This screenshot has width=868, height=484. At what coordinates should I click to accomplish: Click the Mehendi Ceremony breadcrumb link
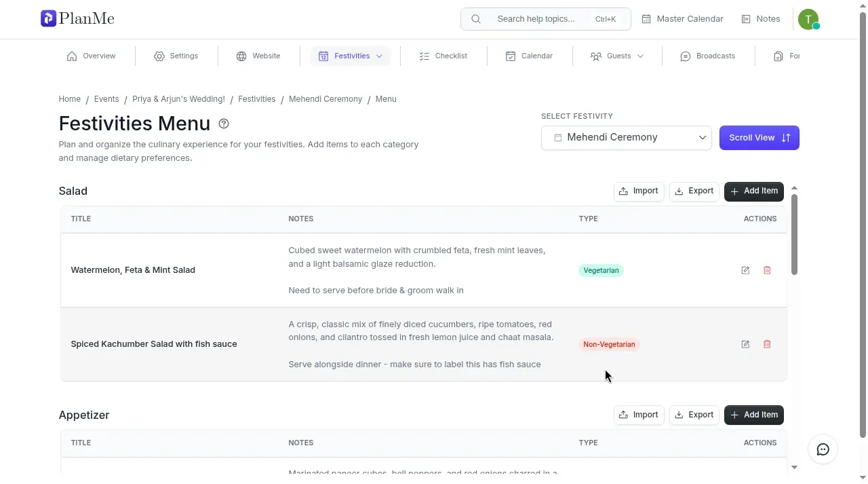pos(325,99)
